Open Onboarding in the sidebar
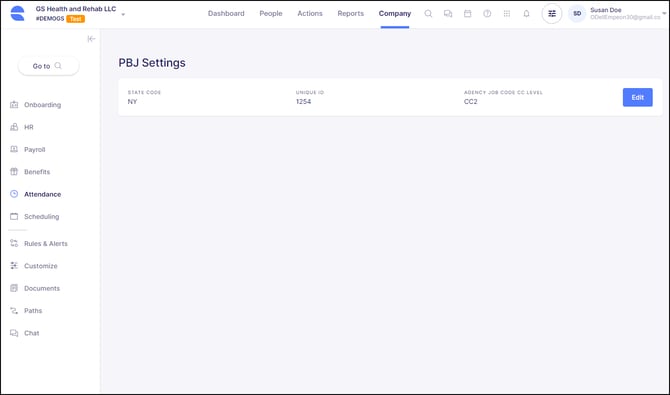This screenshot has height=395, width=670. (42, 105)
